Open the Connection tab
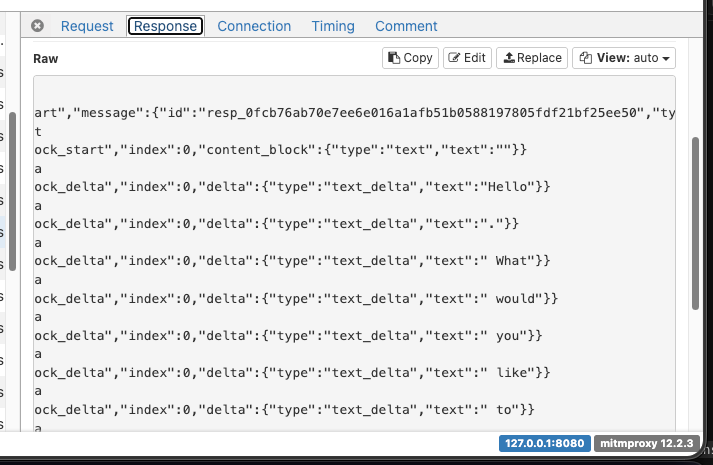Image resolution: width=713 pixels, height=465 pixels. [x=254, y=26]
